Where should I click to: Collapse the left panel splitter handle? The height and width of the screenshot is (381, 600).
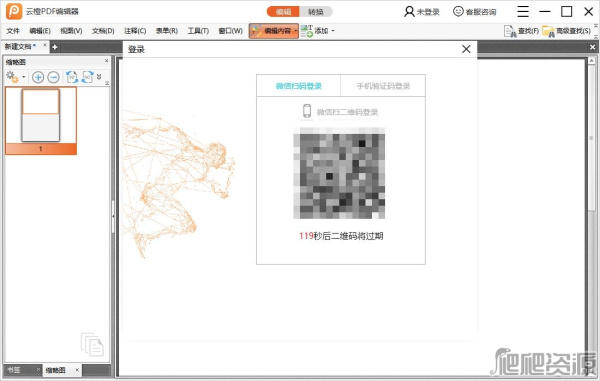[x=113, y=217]
